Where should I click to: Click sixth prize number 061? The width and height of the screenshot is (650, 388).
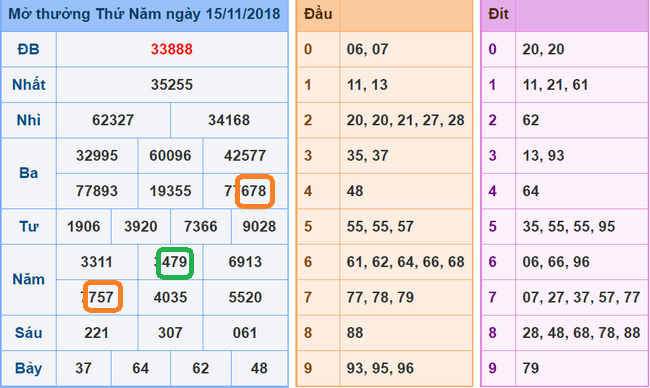[245, 333]
